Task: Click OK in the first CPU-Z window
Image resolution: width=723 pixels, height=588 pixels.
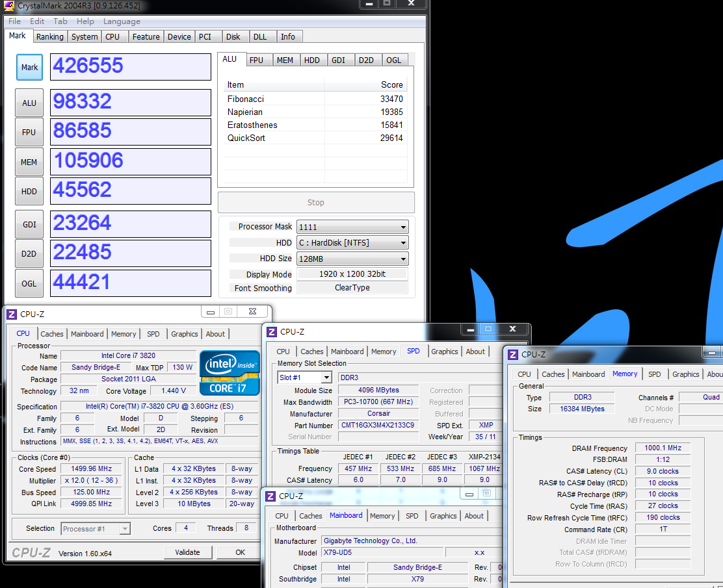Action: [x=240, y=552]
